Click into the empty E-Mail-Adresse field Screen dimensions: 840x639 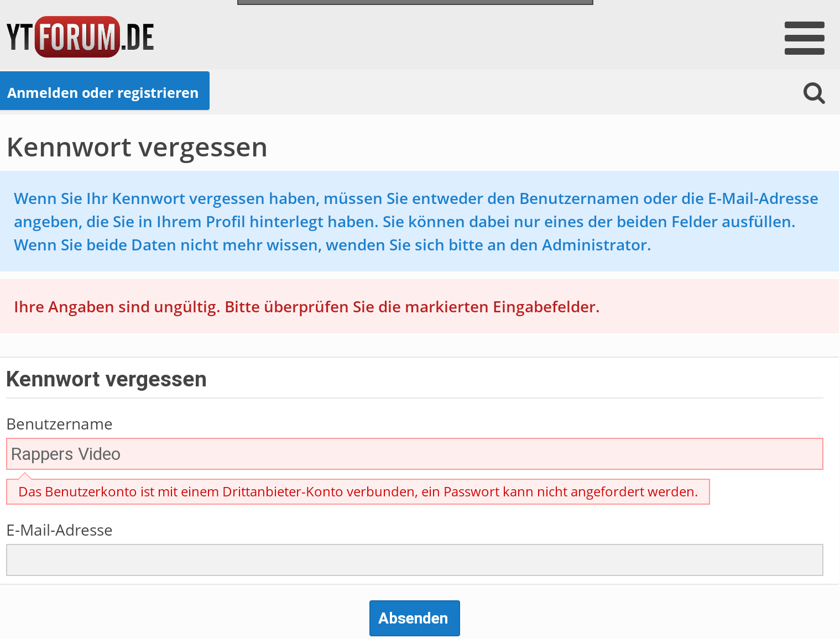414,560
